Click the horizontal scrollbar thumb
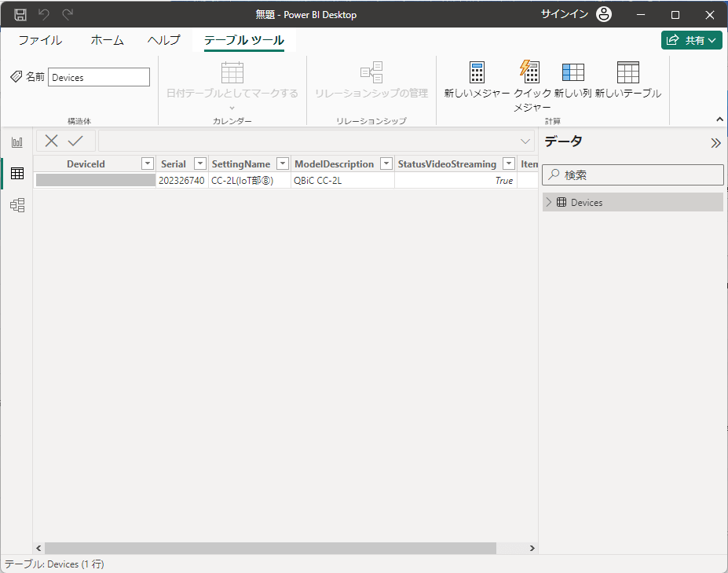 [270, 549]
